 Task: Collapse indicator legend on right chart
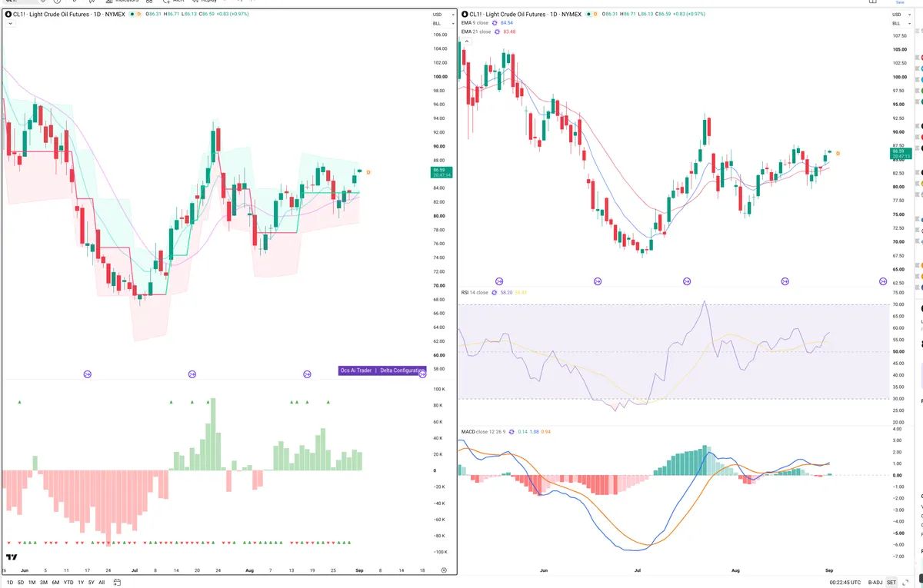coord(465,41)
